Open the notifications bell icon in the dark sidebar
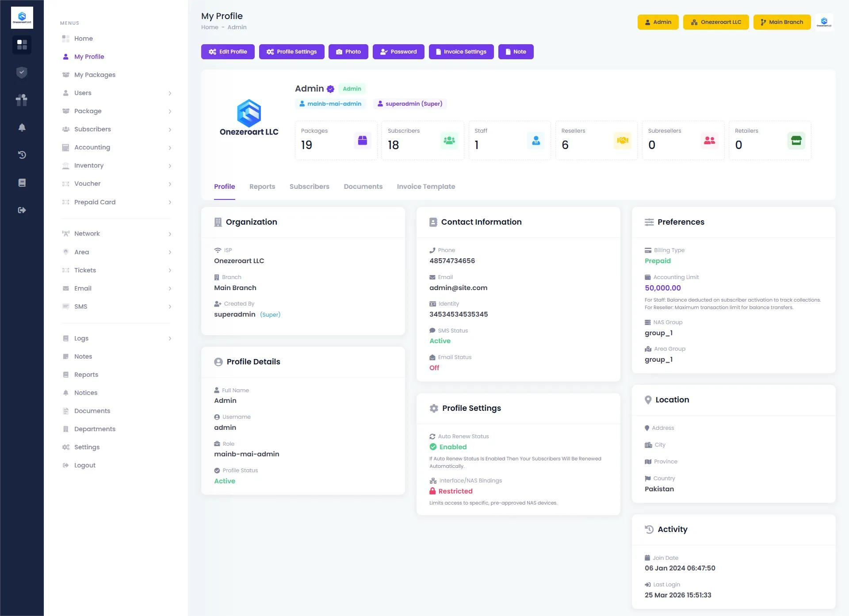Viewport: 849px width, 616px height. click(x=22, y=127)
